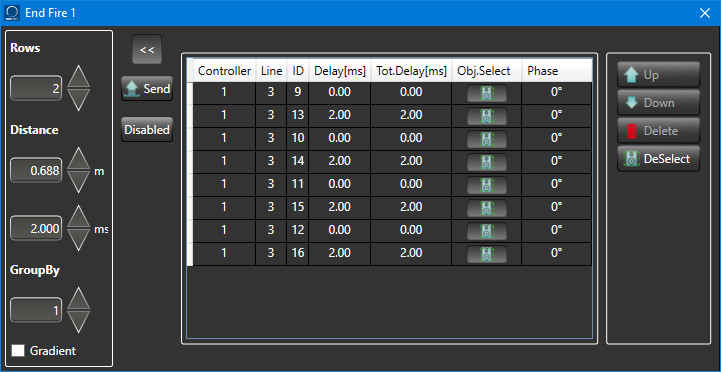
Task: Delete the selected row
Action: [658, 131]
